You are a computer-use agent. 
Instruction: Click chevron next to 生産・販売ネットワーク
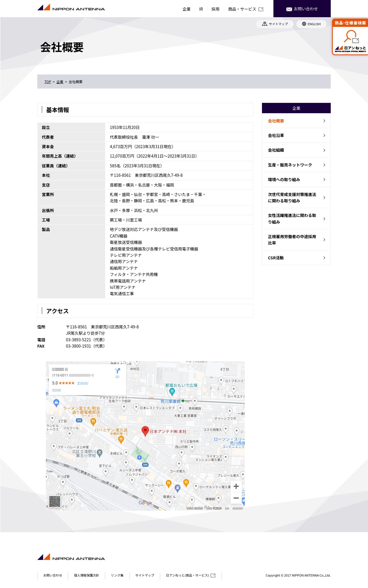click(x=324, y=165)
